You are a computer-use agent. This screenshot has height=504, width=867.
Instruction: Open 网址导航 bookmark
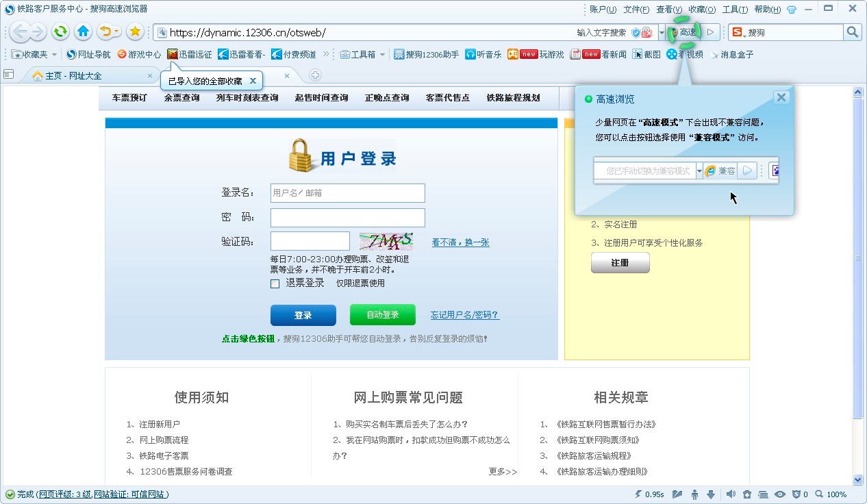pos(88,54)
